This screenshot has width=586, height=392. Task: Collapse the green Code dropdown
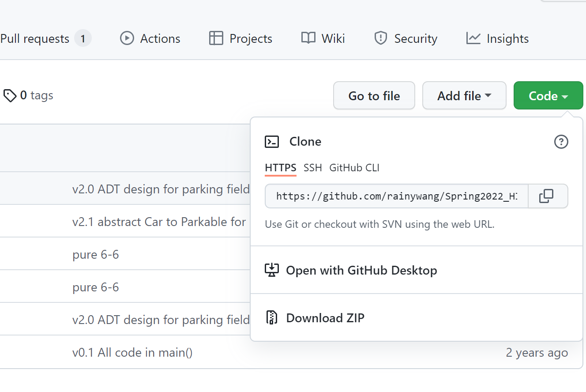tap(548, 95)
